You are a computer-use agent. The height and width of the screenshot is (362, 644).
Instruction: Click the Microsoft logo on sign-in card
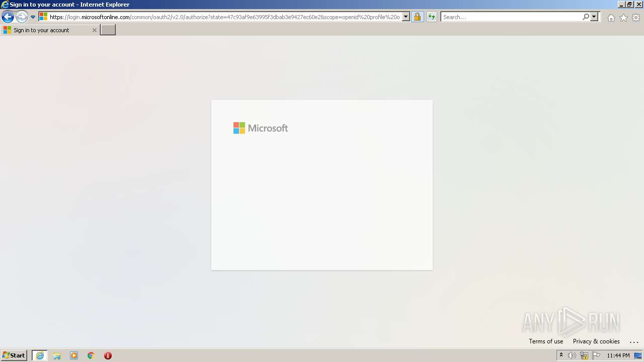click(261, 128)
